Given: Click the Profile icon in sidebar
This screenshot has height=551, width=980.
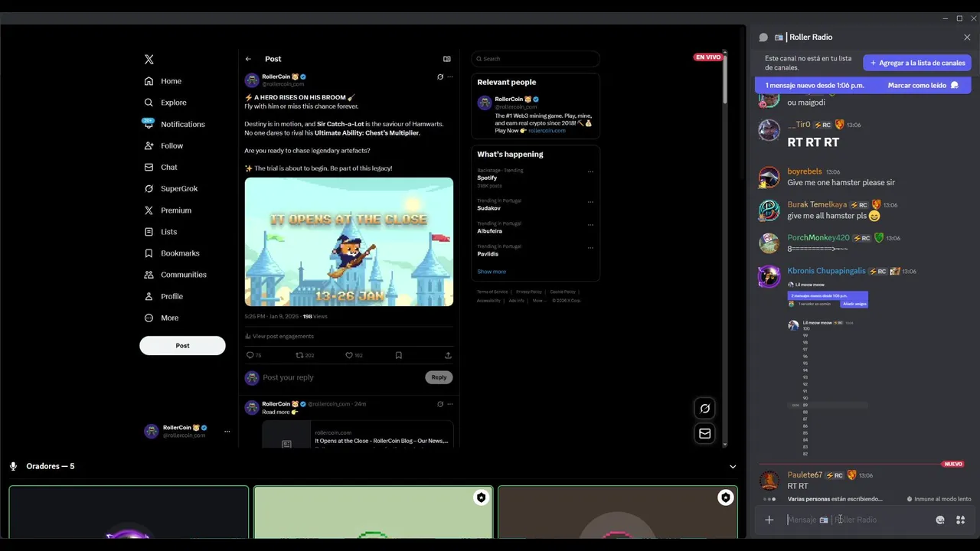Looking at the screenshot, I should click(x=149, y=296).
